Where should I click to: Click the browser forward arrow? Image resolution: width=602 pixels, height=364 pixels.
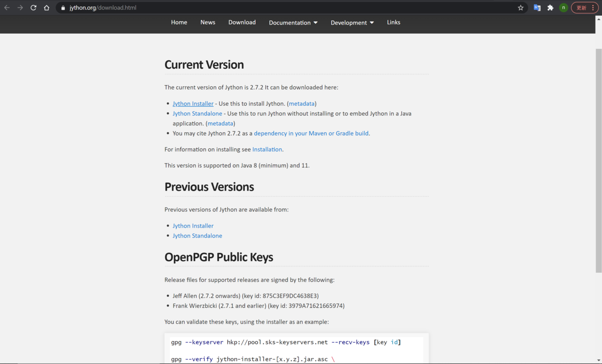point(20,8)
